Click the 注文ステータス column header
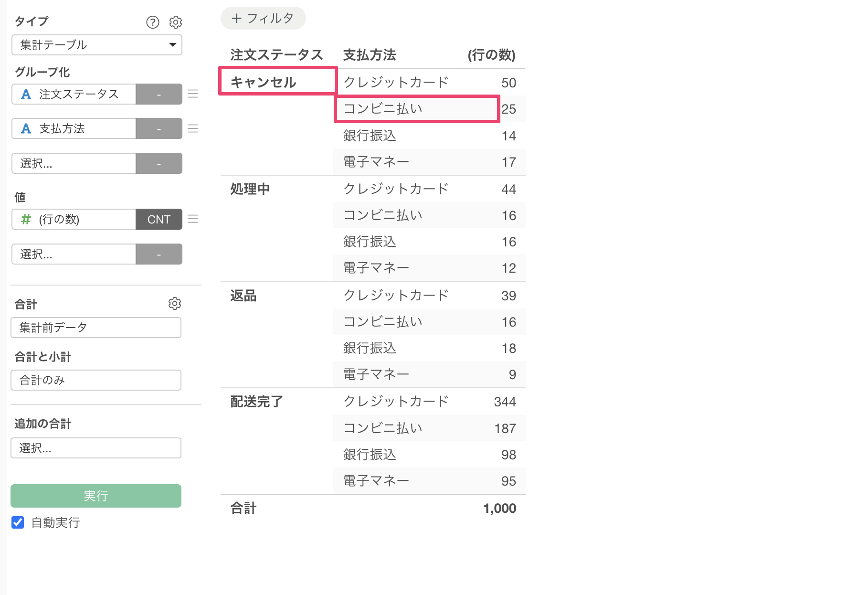The image size is (868, 595). coord(276,55)
